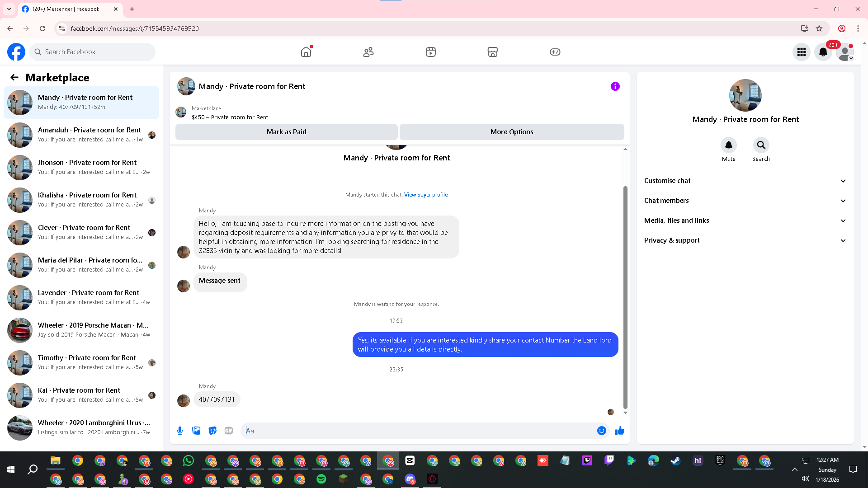Screen dimensions: 868x488
Task: Open the Facebook notifications bell
Action: 823,52
